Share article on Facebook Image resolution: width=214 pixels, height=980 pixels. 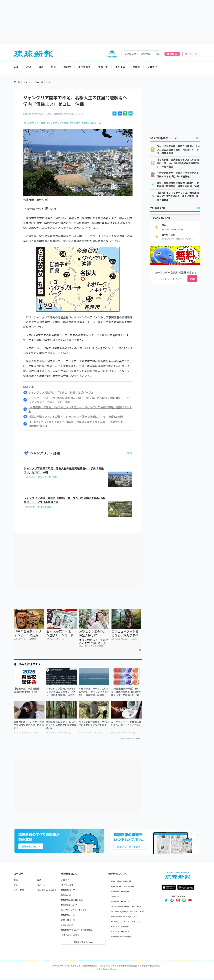click(x=120, y=113)
